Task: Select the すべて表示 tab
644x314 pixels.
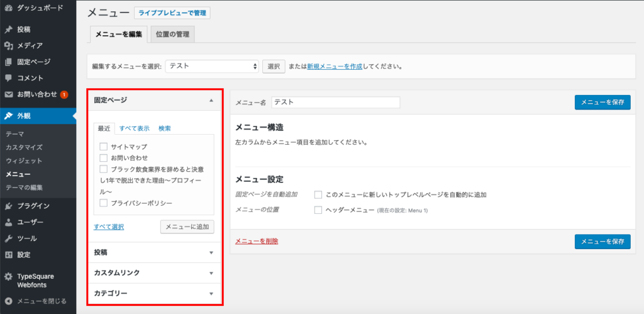Action: click(135, 128)
